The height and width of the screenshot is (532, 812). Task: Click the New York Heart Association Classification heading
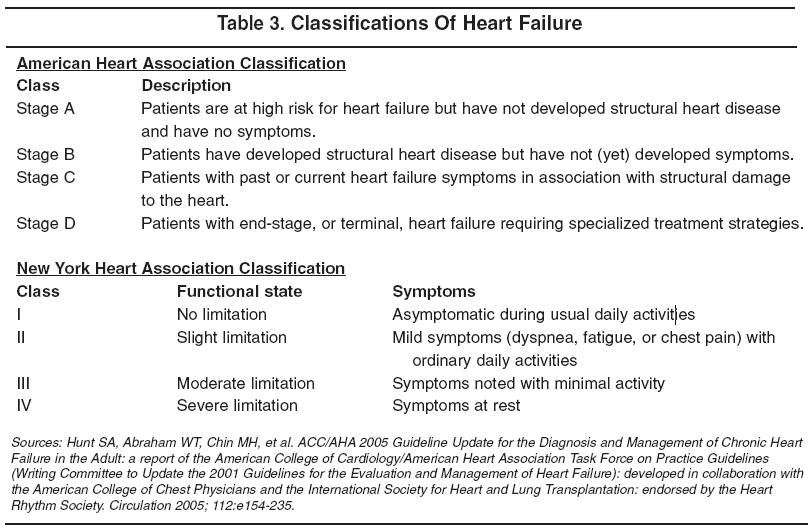pos(181,268)
